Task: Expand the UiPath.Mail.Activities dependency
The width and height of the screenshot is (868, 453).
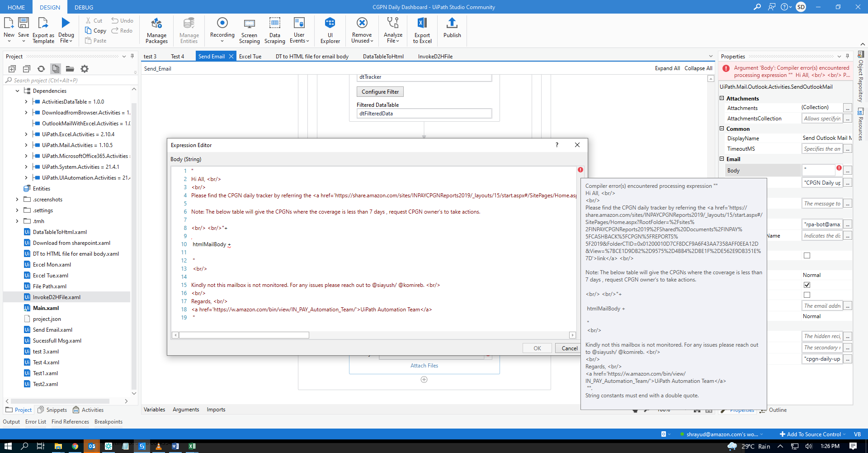Action: (26, 145)
